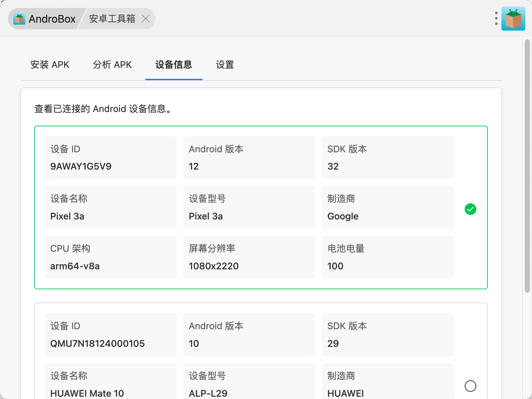The height and width of the screenshot is (399, 532).
Task: Click screen resolution value 1080x2220
Action: pyautogui.click(x=214, y=266)
